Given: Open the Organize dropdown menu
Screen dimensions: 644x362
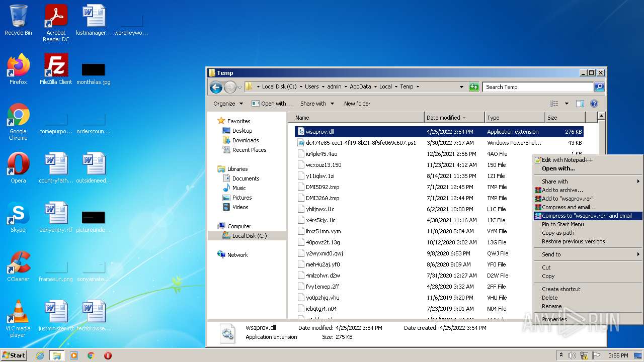Looking at the screenshot, I should (228, 104).
